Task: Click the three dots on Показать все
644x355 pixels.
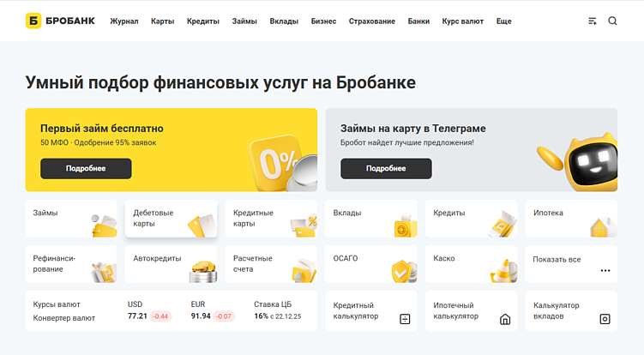Action: 605,270
